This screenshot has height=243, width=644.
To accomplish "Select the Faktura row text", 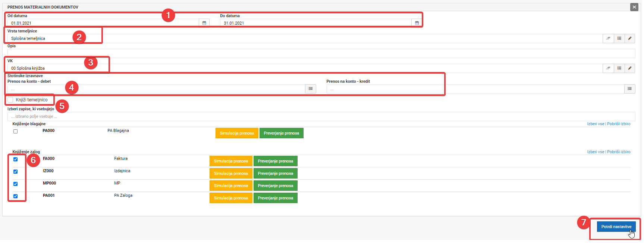I will click(121, 158).
